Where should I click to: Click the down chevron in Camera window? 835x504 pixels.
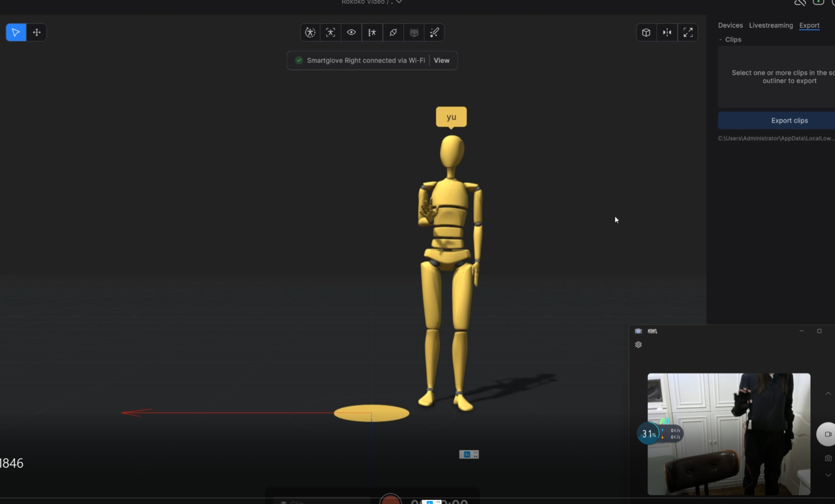pyautogui.click(x=828, y=475)
